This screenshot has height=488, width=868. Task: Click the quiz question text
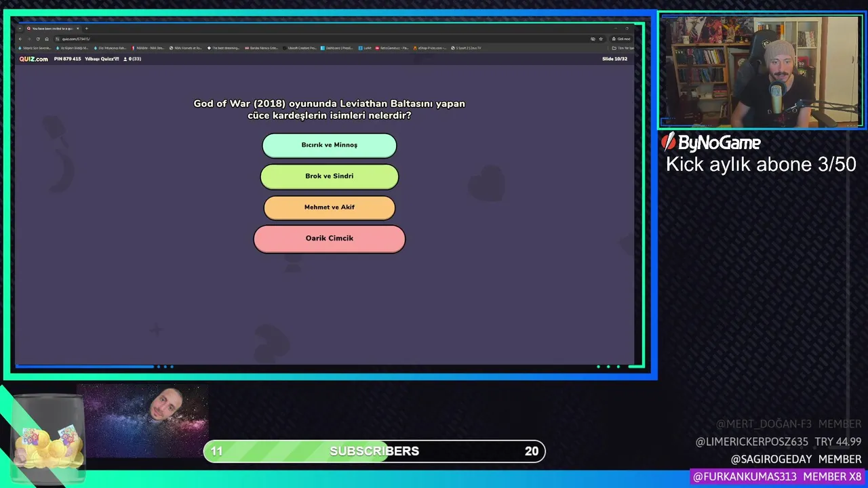pos(330,109)
